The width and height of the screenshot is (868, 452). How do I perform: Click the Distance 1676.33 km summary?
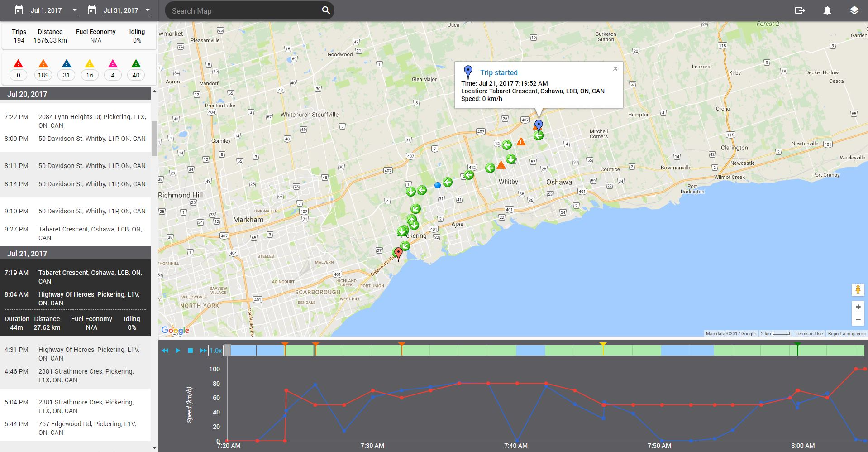(x=50, y=36)
